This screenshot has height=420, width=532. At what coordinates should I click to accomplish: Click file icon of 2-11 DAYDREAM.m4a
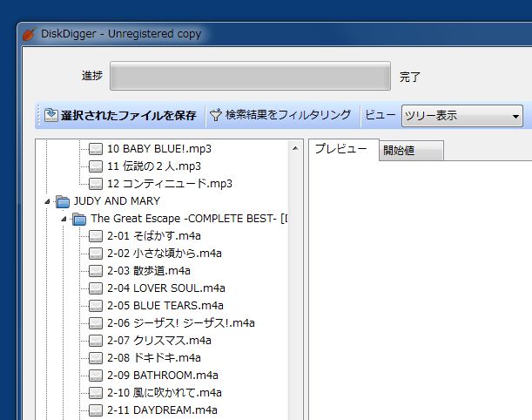tap(96, 410)
